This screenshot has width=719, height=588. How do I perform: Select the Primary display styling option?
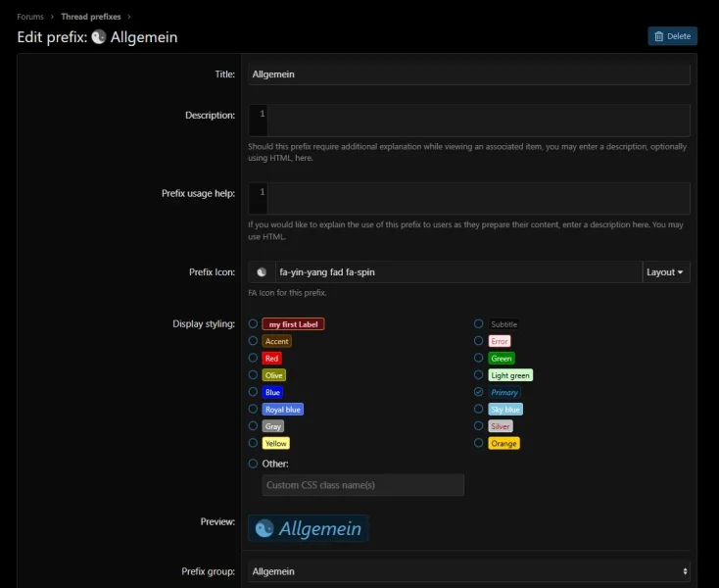point(479,392)
